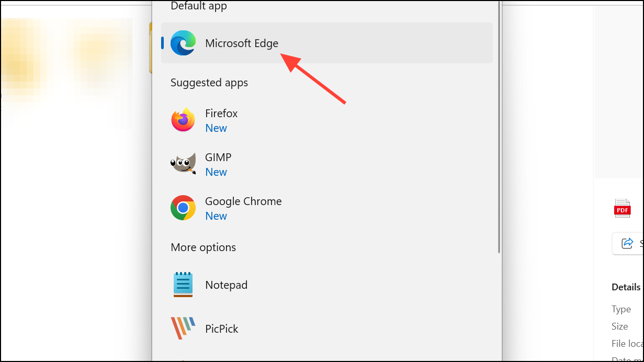
Task: Choose PicPick from More options
Action: pyautogui.click(x=327, y=329)
